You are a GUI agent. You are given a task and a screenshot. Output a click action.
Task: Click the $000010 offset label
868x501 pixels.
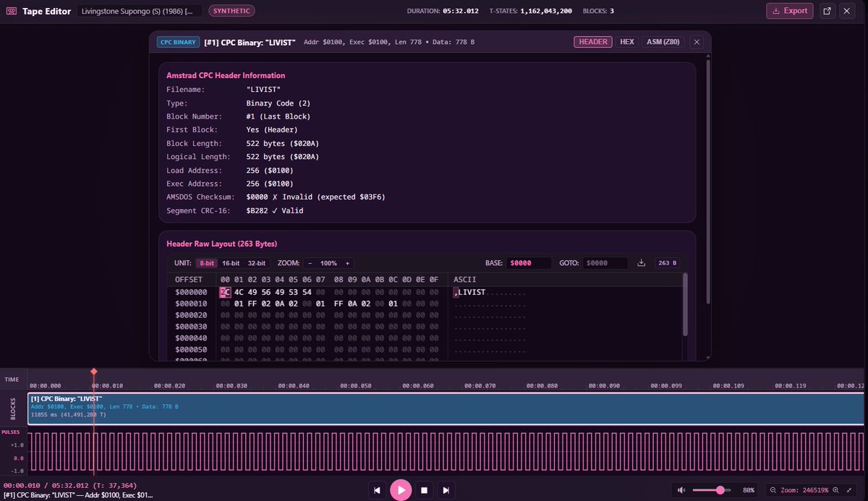pyautogui.click(x=191, y=304)
